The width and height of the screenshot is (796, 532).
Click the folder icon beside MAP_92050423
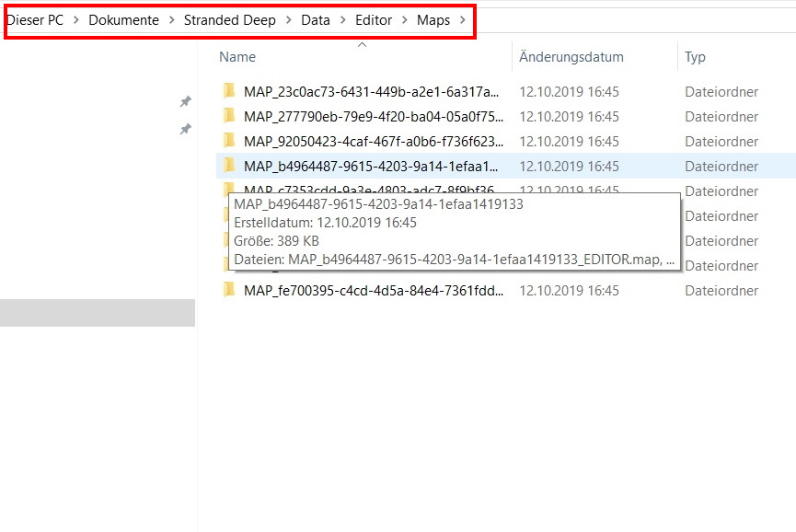pyautogui.click(x=229, y=141)
